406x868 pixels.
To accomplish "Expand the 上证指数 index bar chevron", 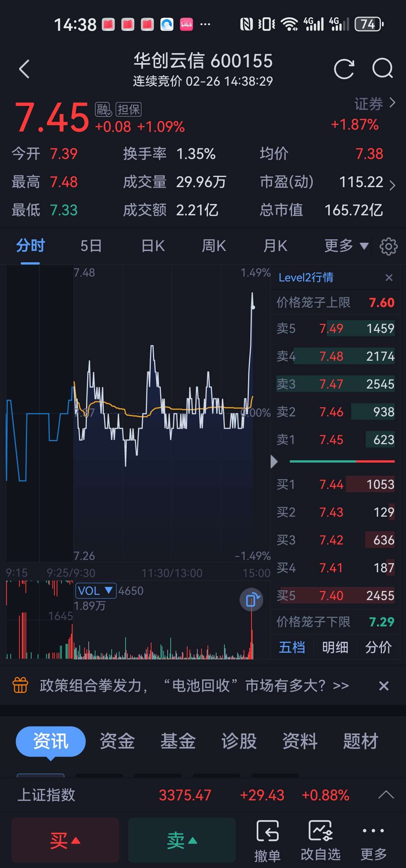I will [386, 795].
